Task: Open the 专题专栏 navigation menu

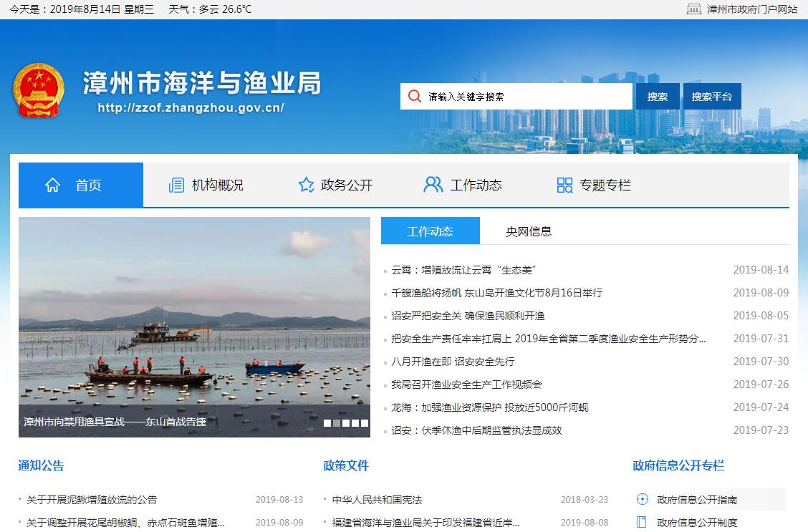Action: click(605, 185)
